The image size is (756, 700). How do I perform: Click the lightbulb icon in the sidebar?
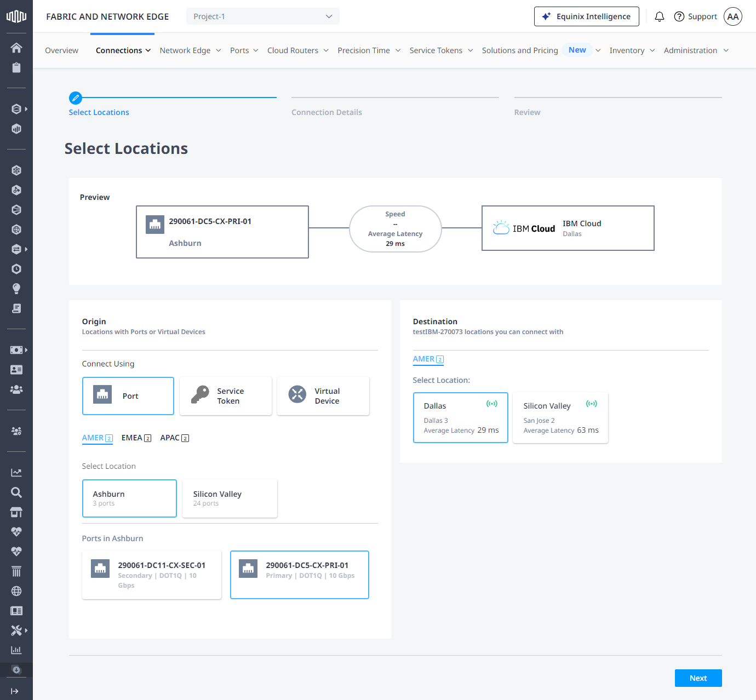16,289
